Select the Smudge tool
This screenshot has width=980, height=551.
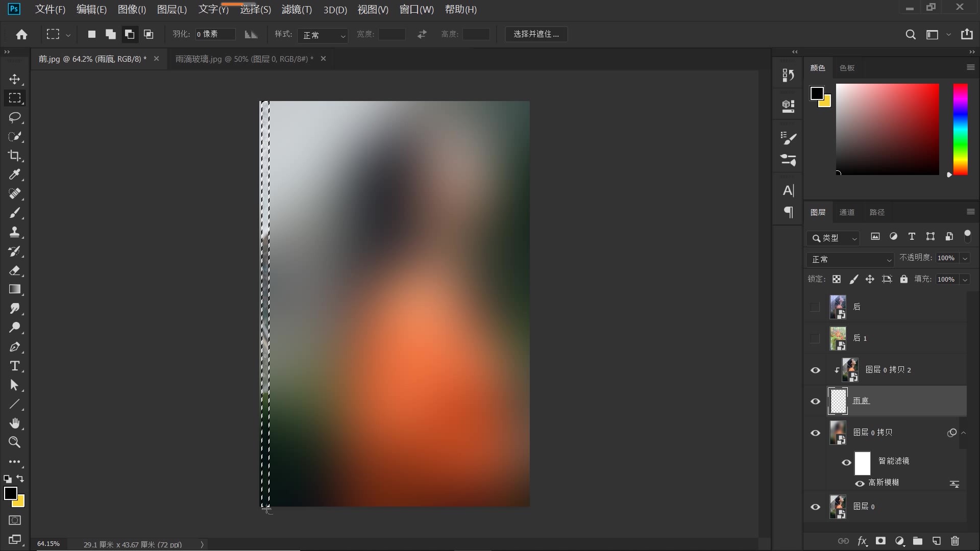(x=15, y=309)
